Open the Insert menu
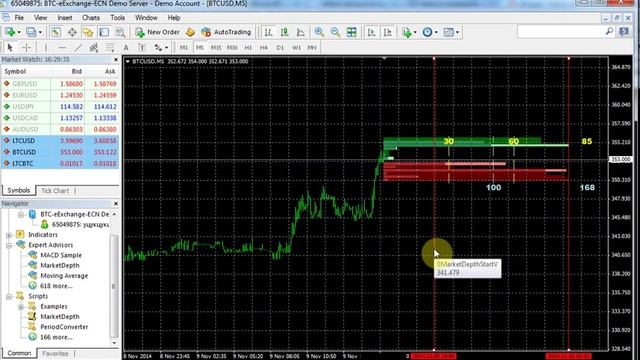The image size is (640, 360). coord(64,18)
